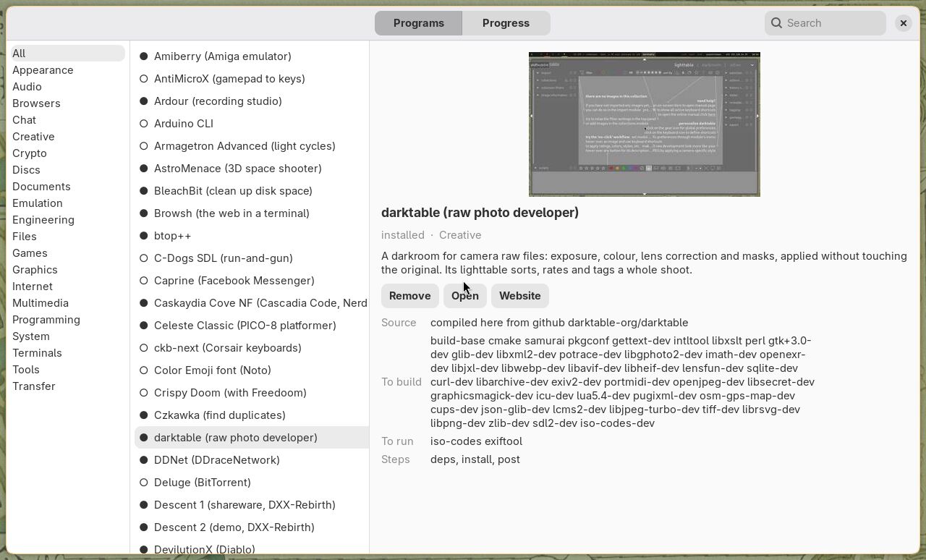
Task: Focus the Search input field
Action: (825, 23)
